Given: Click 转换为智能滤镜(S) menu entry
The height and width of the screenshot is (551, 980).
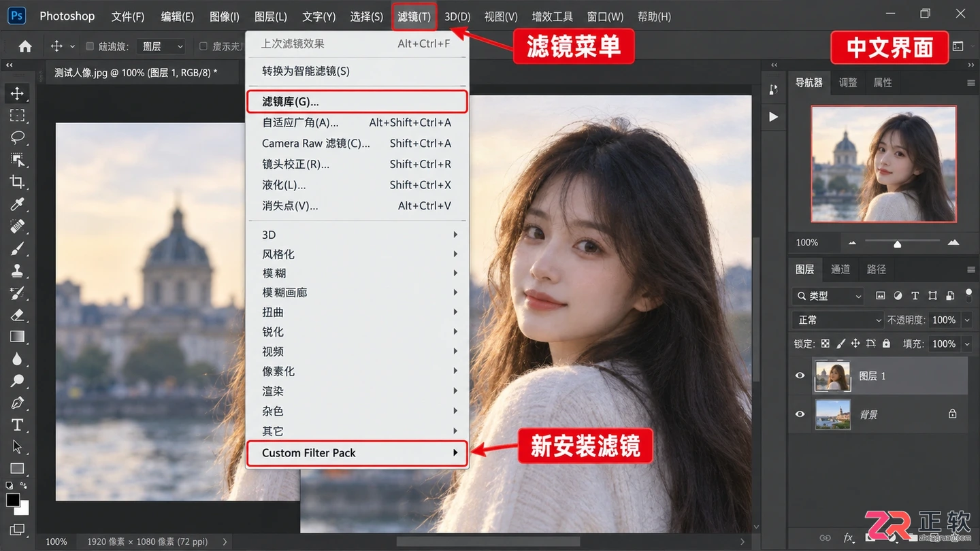Looking at the screenshot, I should (357, 71).
